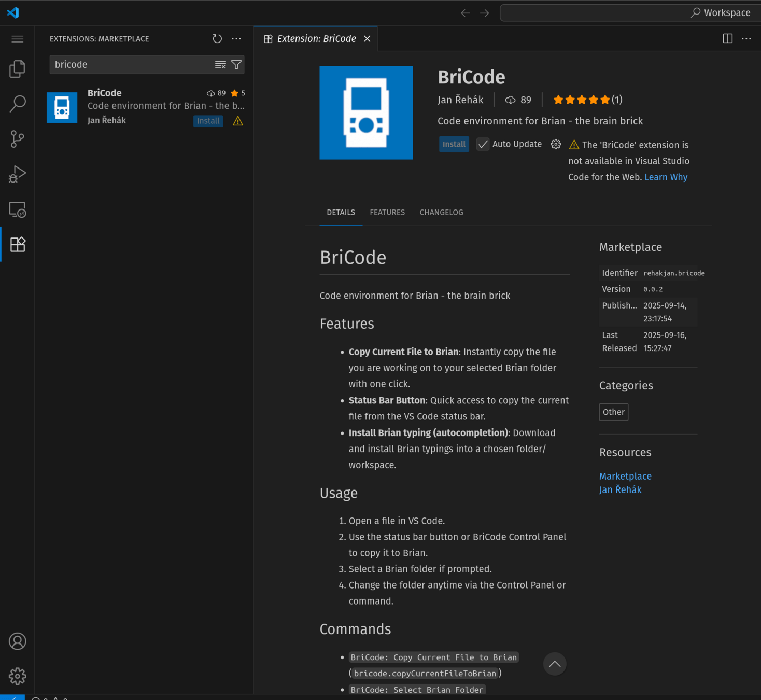761x700 pixels.
Task: Open the application menu hamburger icon
Action: 17,39
